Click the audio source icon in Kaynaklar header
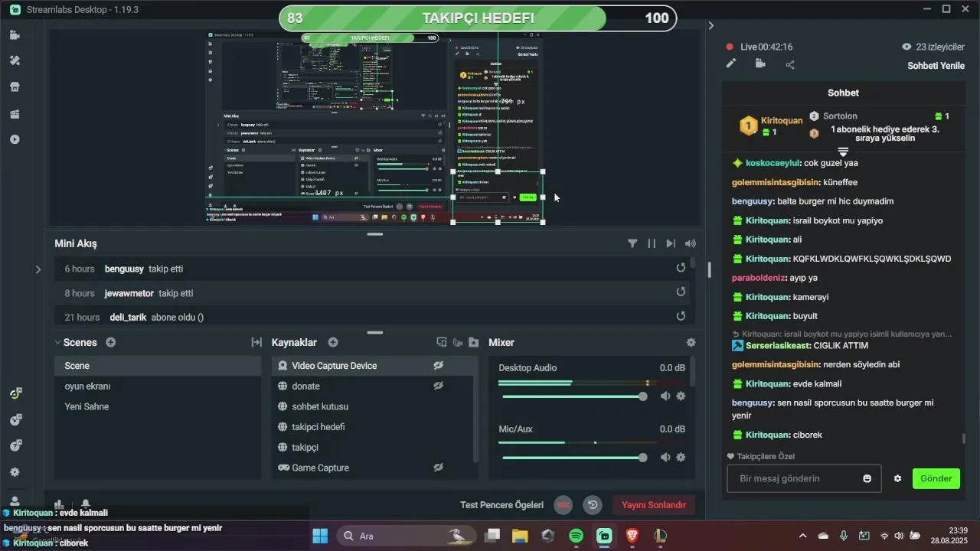980x551 pixels. (458, 342)
